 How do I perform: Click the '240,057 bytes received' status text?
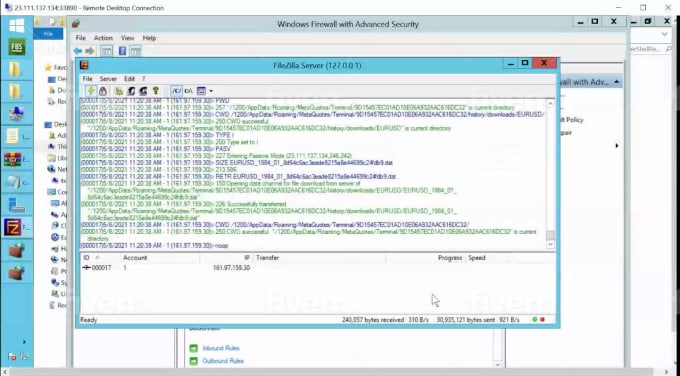coord(373,320)
